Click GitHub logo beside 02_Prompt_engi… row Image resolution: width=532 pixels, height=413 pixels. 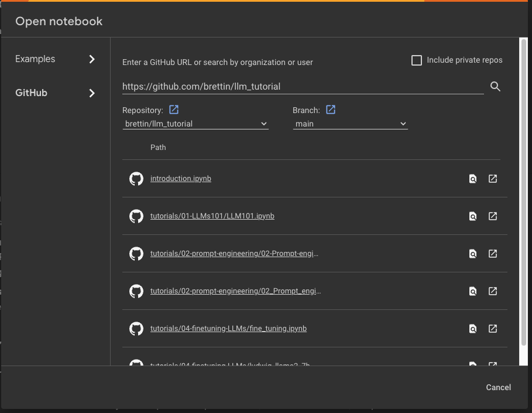click(136, 291)
